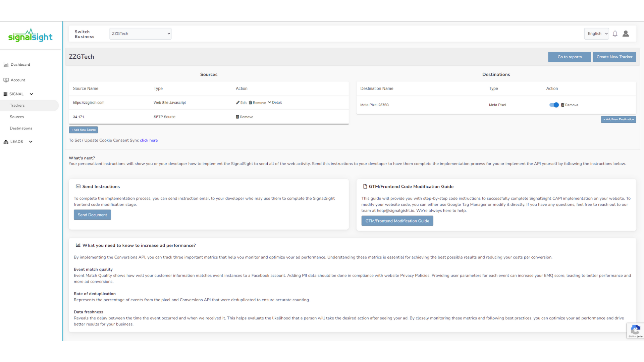This screenshot has width=644, height=362.
Task: Select Destinations in sidebar
Action: click(x=21, y=128)
